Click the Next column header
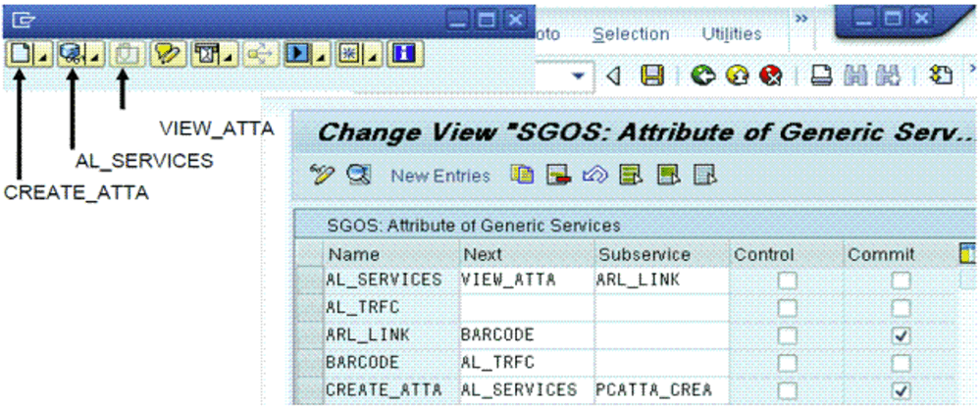980x408 pixels. click(525, 255)
